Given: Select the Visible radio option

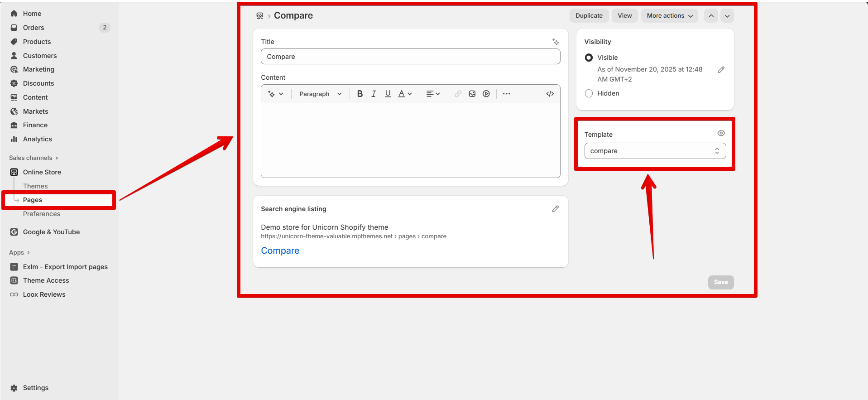Looking at the screenshot, I should [x=589, y=58].
